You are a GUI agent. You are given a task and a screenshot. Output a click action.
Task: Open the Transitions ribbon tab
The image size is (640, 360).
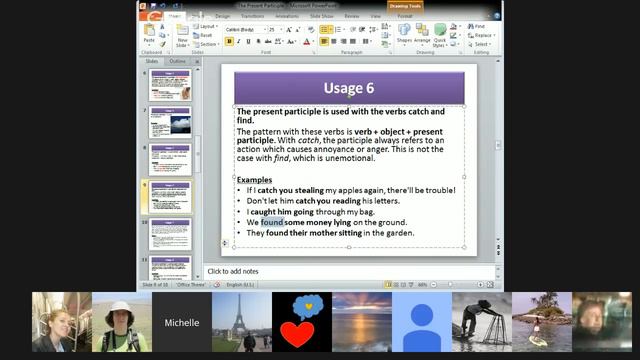(x=252, y=16)
